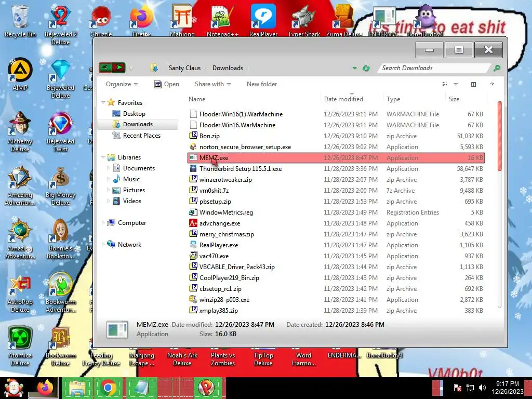Launch Bejeweled 2 Deluxe desktop shortcut
The height and width of the screenshot is (399, 532).
[x=60, y=25]
